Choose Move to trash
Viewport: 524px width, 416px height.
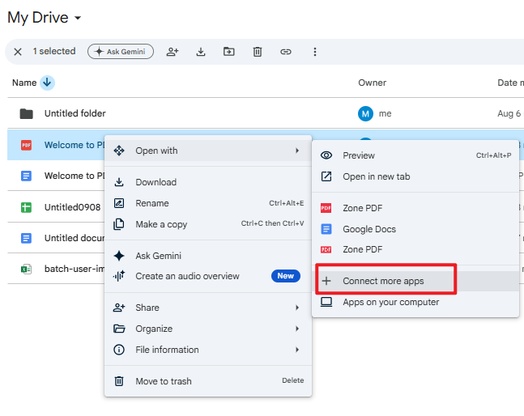(x=208, y=381)
